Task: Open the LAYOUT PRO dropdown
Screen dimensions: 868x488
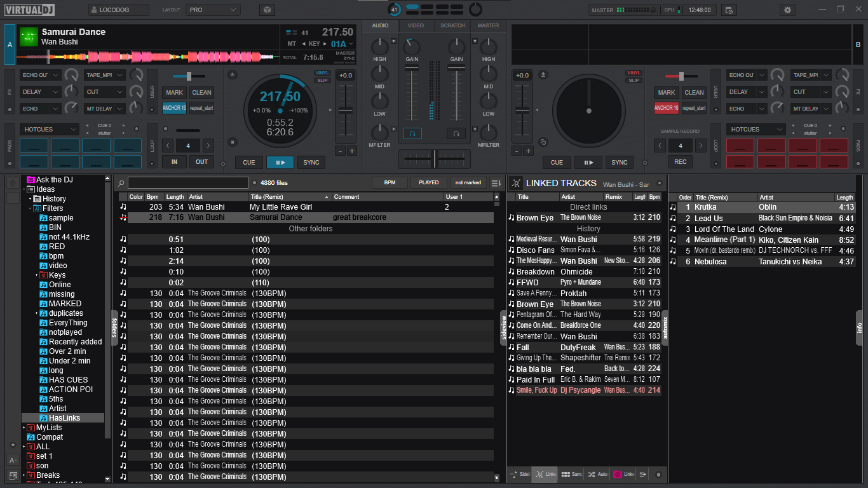Action: [213, 10]
